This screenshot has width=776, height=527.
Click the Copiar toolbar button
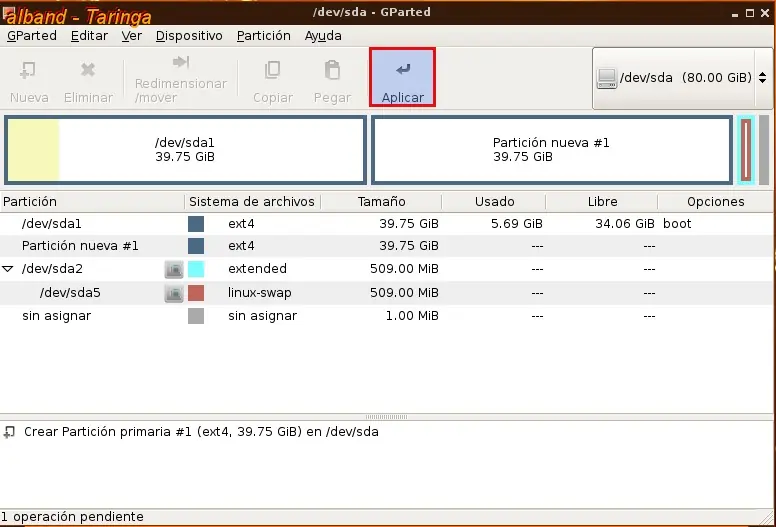(273, 81)
